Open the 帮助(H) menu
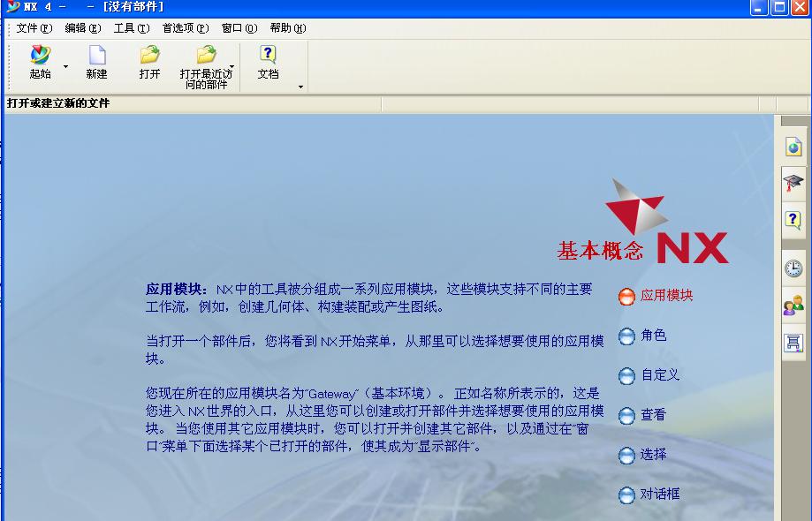Screen dimensions: 812x521 (288, 28)
